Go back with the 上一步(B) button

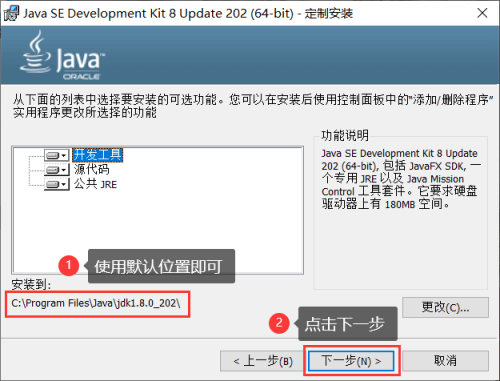pos(263,361)
